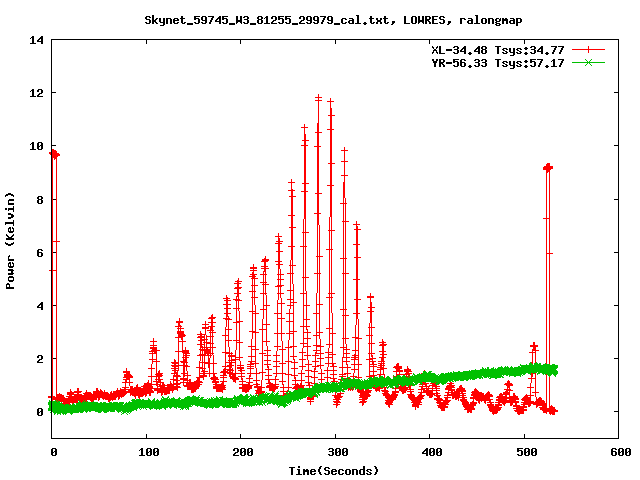
Task: Click y-axis tick label 2
Action: [x=40, y=359]
